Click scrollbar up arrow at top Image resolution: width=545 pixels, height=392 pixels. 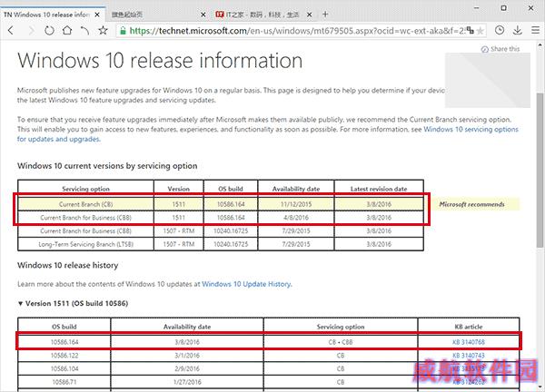click(540, 44)
